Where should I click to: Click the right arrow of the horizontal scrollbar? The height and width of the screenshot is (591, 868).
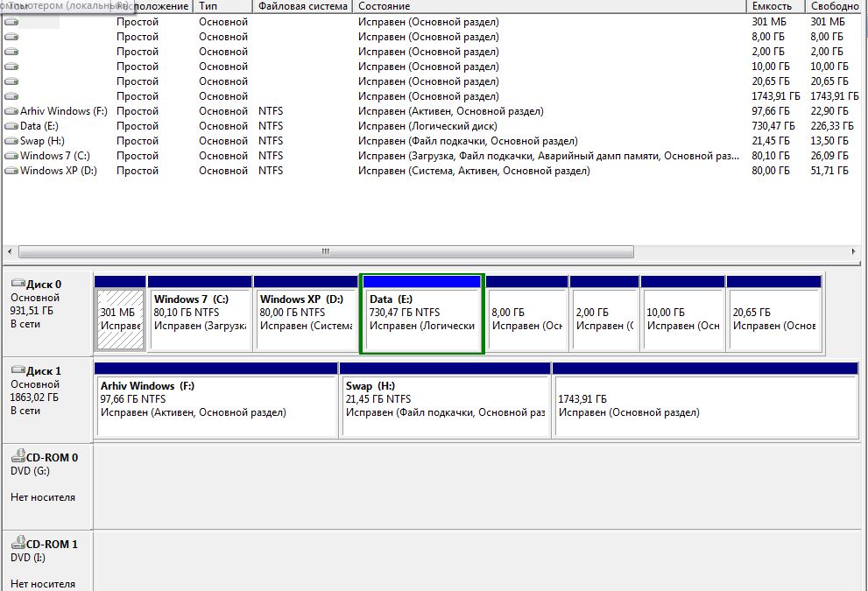(x=853, y=252)
